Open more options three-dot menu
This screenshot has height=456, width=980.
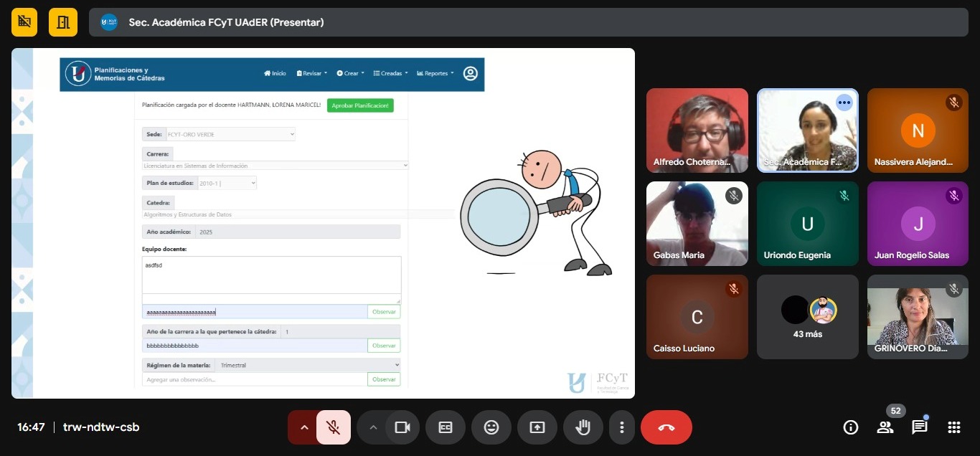point(621,427)
